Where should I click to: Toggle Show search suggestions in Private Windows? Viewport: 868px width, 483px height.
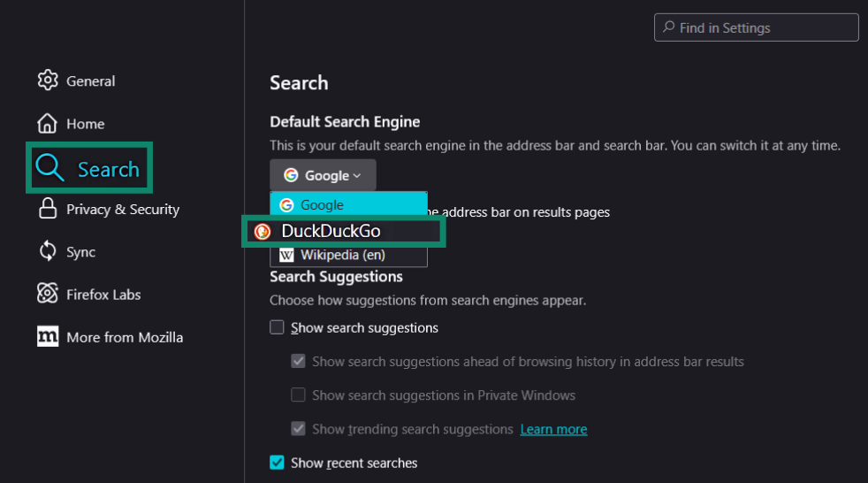click(299, 395)
